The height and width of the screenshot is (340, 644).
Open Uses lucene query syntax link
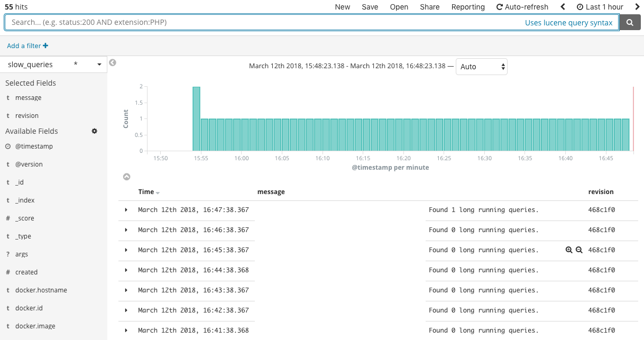coord(568,23)
